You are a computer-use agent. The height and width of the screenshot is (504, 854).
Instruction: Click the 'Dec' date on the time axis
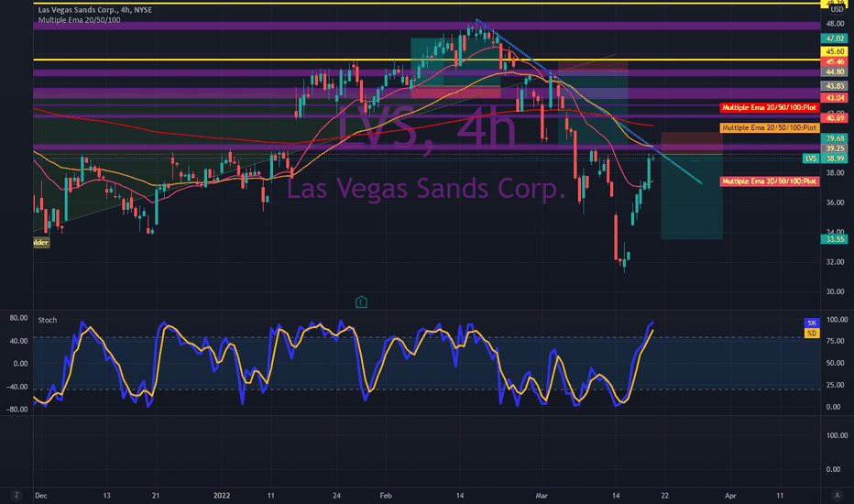(x=41, y=496)
